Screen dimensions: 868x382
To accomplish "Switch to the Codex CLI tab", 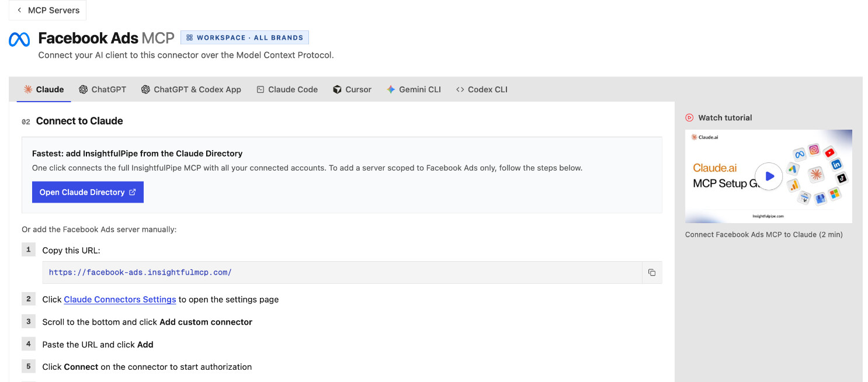I will 482,89.
